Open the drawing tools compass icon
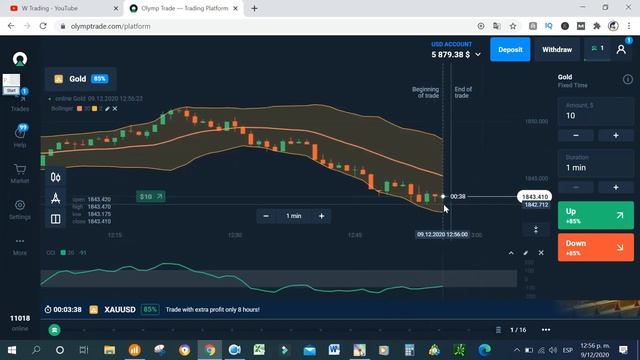The height and width of the screenshot is (360, 640). pyautogui.click(x=56, y=198)
